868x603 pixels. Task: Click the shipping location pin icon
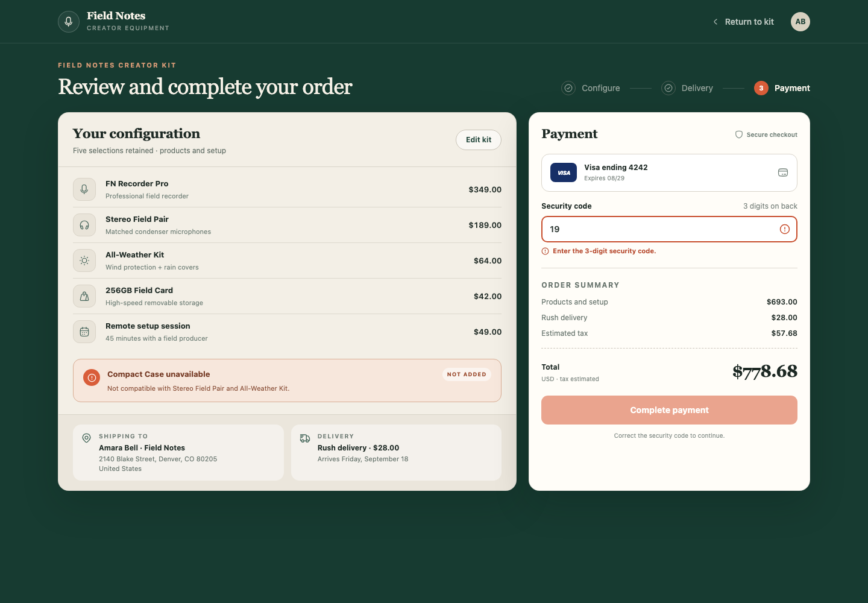click(x=87, y=438)
